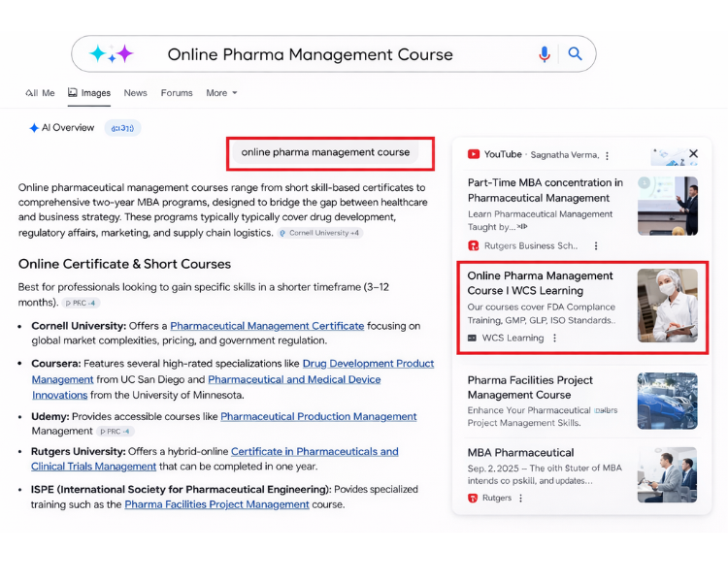Switch to the News tab

tap(136, 93)
